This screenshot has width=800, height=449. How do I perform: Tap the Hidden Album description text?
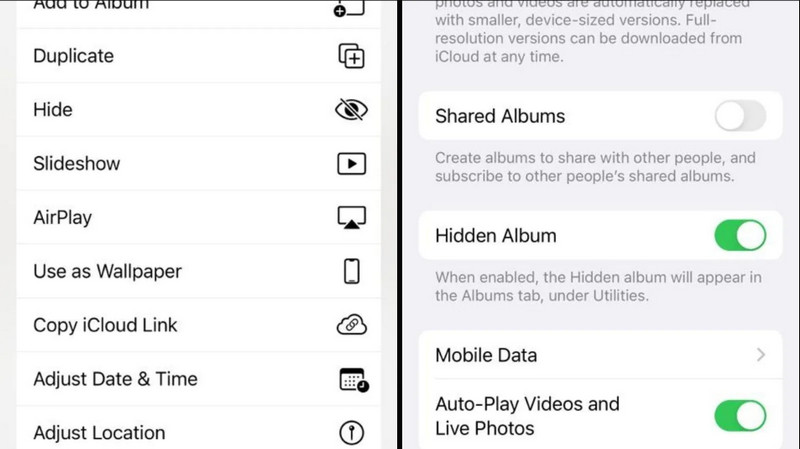598,287
